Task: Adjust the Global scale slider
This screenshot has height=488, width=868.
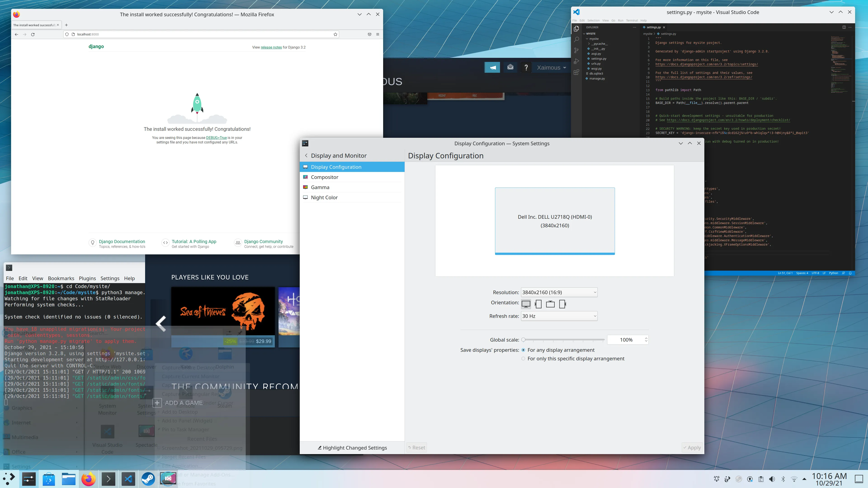Action: tap(563, 340)
